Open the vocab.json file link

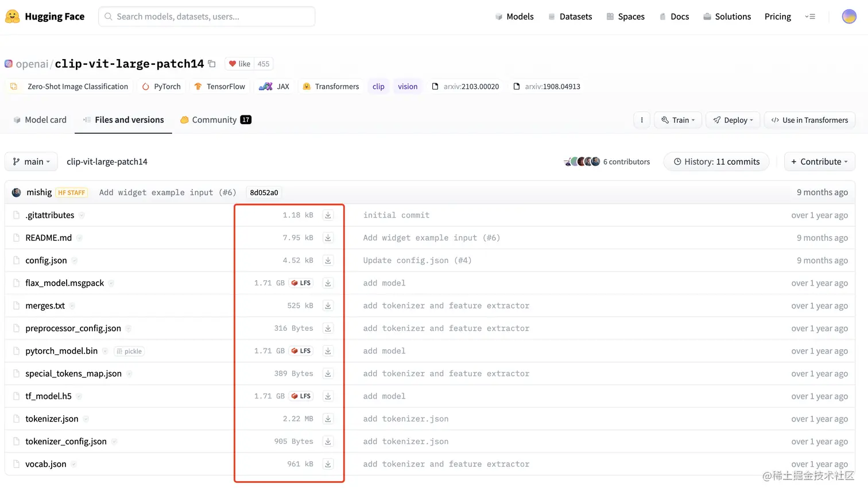coord(46,464)
